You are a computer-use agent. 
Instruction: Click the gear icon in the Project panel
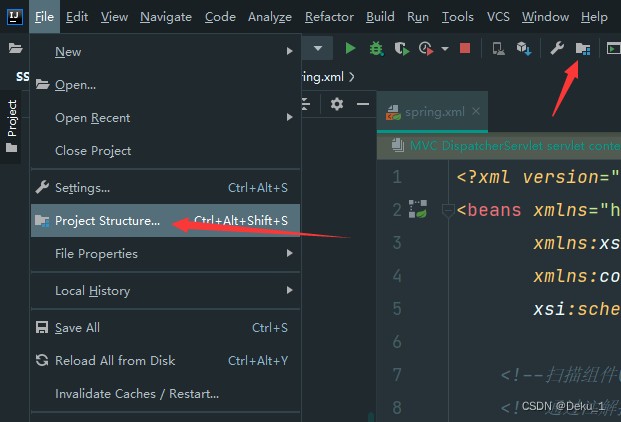(x=337, y=104)
